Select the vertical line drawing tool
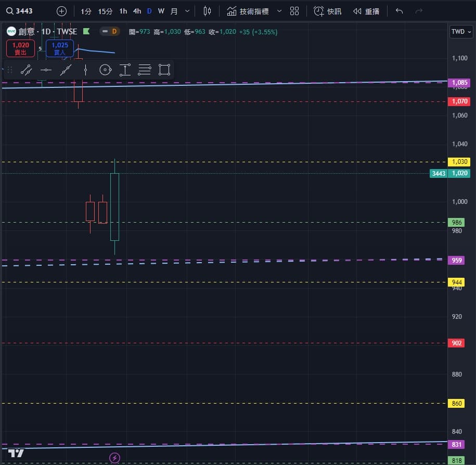This screenshot has height=465, width=476. pos(85,70)
